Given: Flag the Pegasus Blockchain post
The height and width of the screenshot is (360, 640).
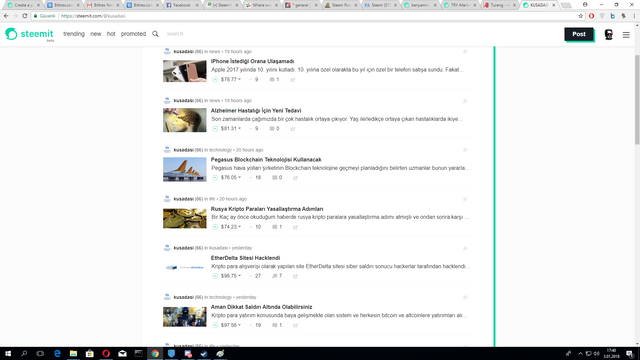Looking at the screenshot, I should click(x=465, y=150).
